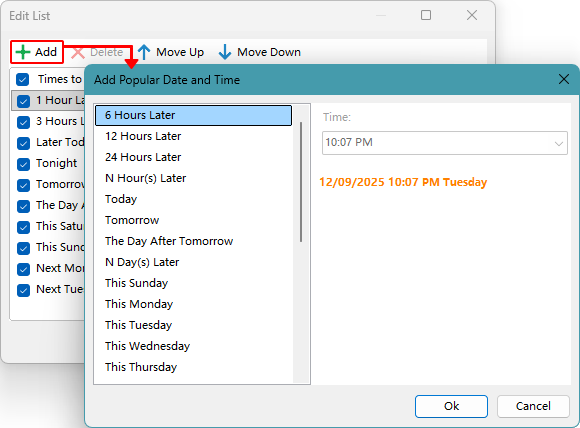Click the 10:07 PM time field
This screenshot has height=428, width=580.
pyautogui.click(x=445, y=143)
